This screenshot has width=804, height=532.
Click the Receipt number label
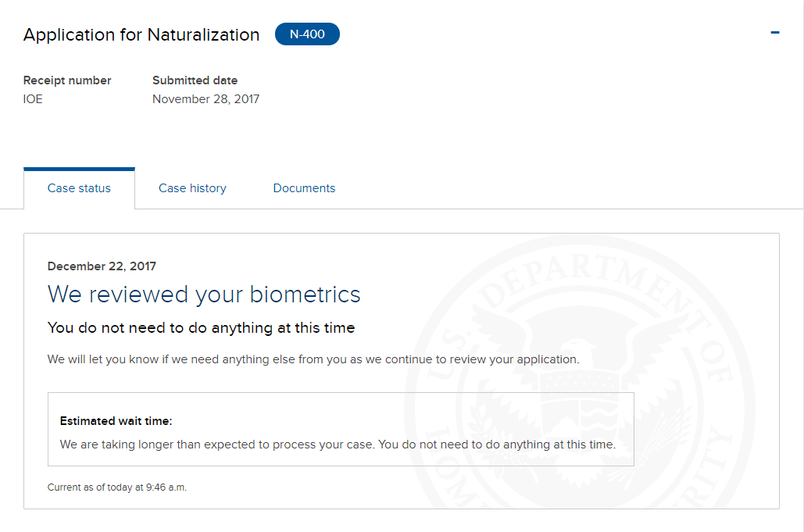pyautogui.click(x=67, y=80)
